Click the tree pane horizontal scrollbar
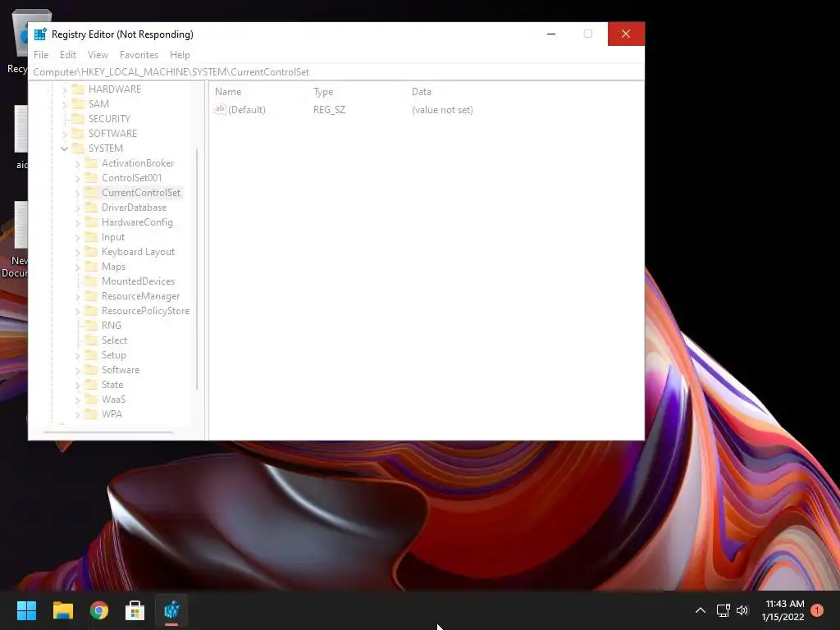 pyautogui.click(x=109, y=431)
